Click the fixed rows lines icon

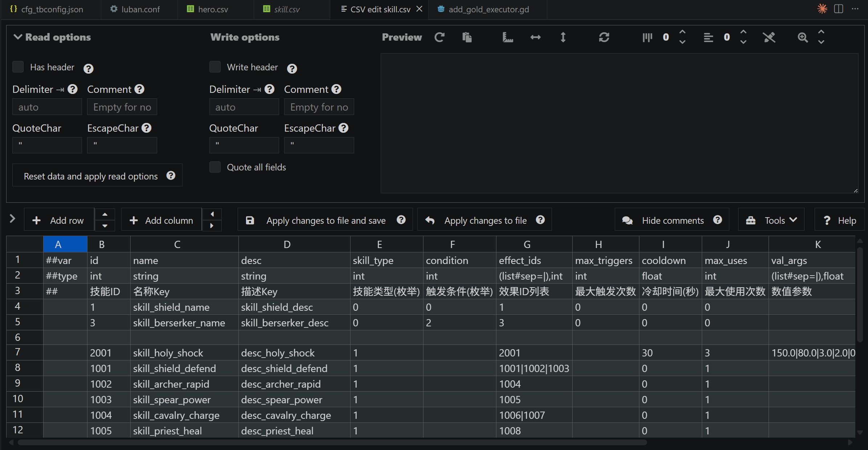pos(708,37)
